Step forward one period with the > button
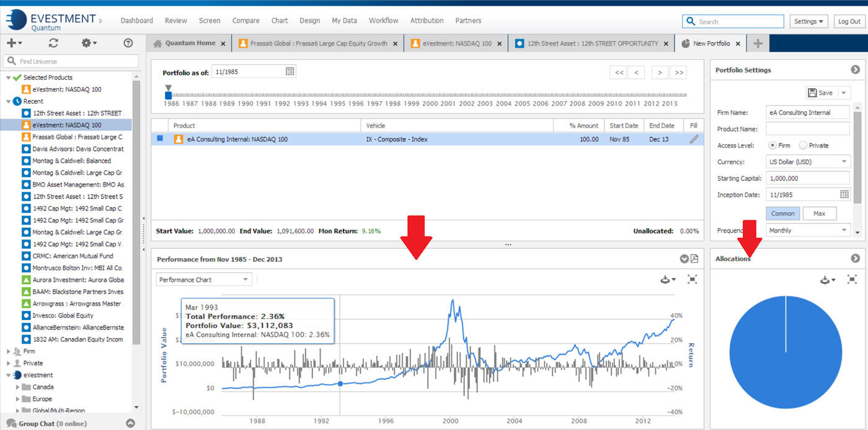 click(x=660, y=73)
